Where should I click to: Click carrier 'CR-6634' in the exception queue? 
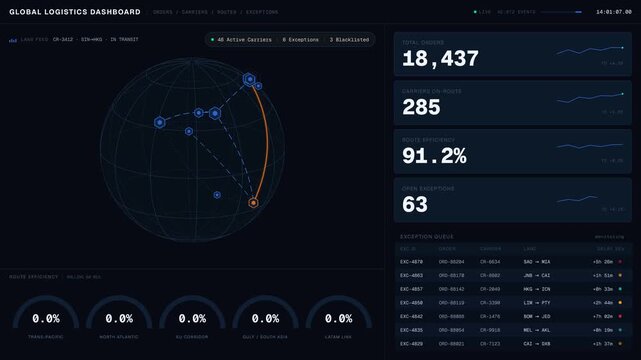[x=490, y=262]
